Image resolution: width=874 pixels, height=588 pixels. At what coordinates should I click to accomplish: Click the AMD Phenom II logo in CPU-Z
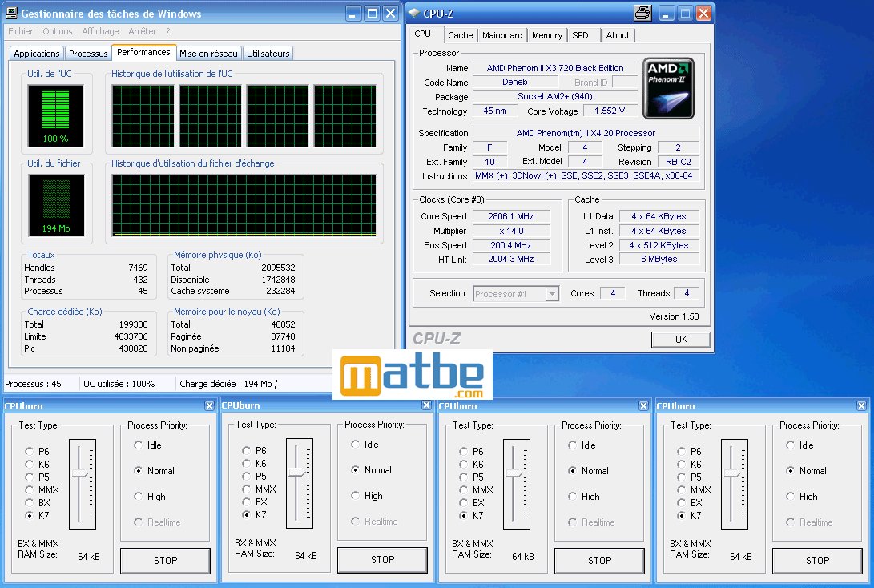tap(668, 88)
